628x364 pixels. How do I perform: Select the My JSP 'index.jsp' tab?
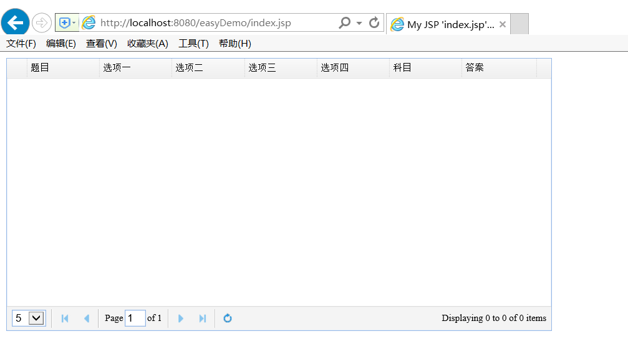click(x=448, y=24)
